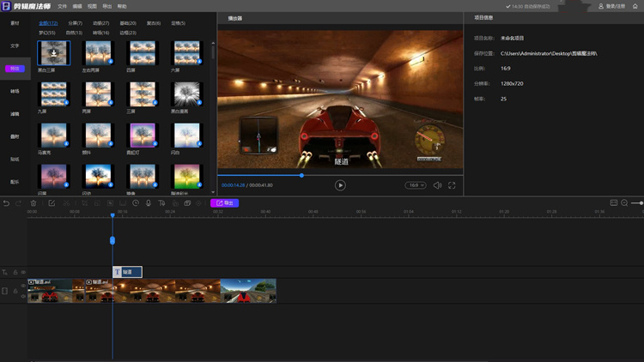Click download badge on 左右两屏 effect
The image size is (644, 362).
click(111, 62)
